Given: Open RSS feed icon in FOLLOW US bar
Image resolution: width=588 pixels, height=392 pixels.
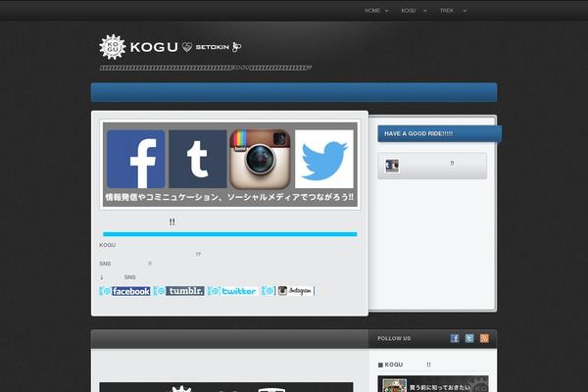Looking at the screenshot, I should pos(484,338).
